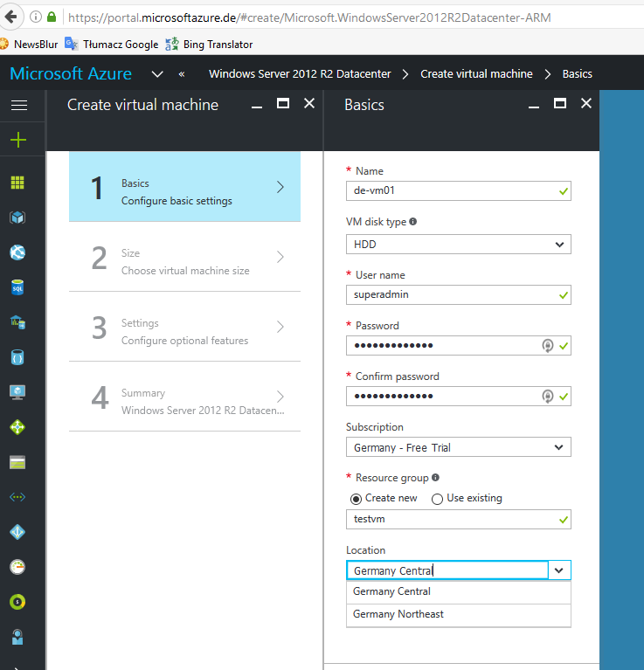Open NewsBlur bookmark
This screenshot has width=644, height=670.
29,44
